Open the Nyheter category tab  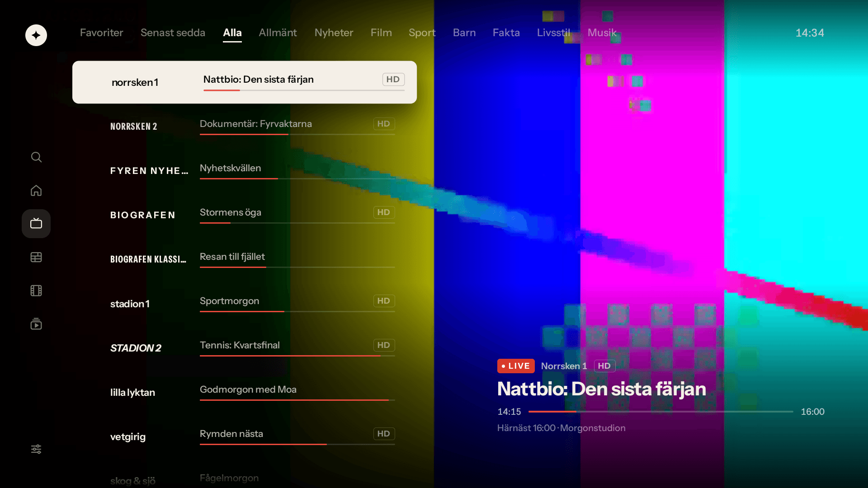pos(334,33)
